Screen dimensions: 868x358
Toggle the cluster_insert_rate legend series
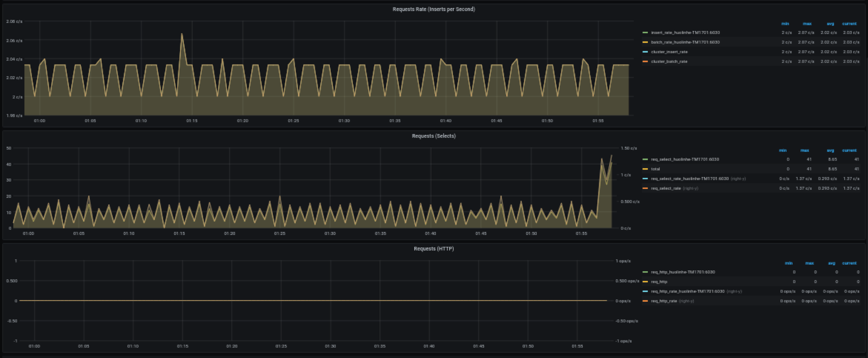(669, 52)
